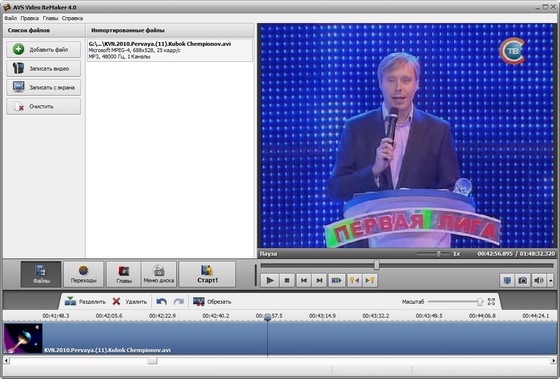The image size is (560, 379).
Task: Expand the volume dropdown arrow beside the speaker
Action: pos(550,281)
